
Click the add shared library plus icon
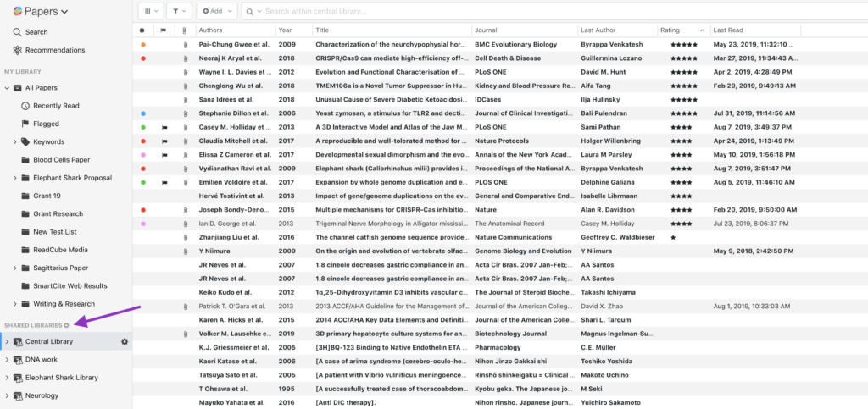67,325
